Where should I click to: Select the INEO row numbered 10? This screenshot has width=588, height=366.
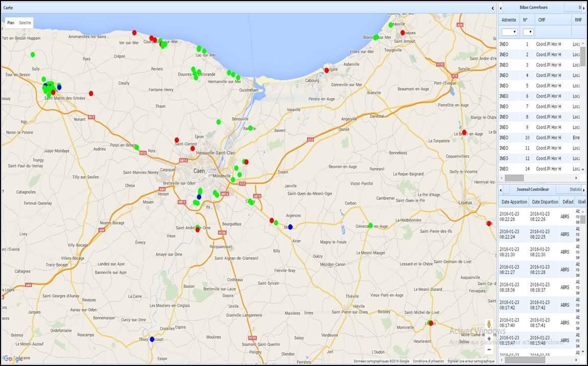point(539,138)
